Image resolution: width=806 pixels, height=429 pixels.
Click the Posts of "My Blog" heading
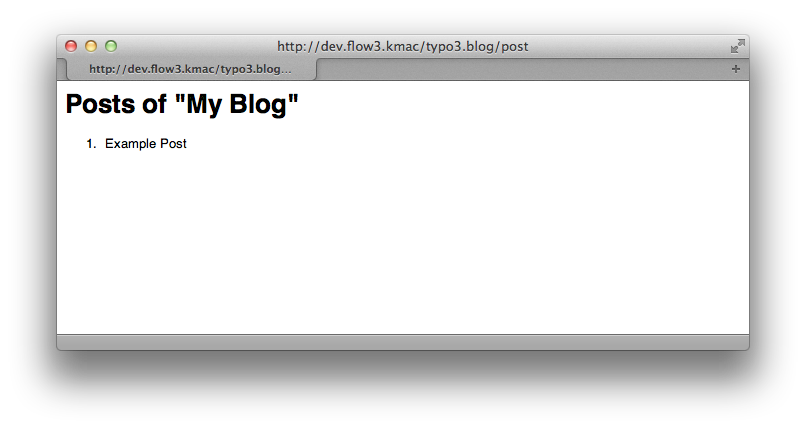click(182, 104)
